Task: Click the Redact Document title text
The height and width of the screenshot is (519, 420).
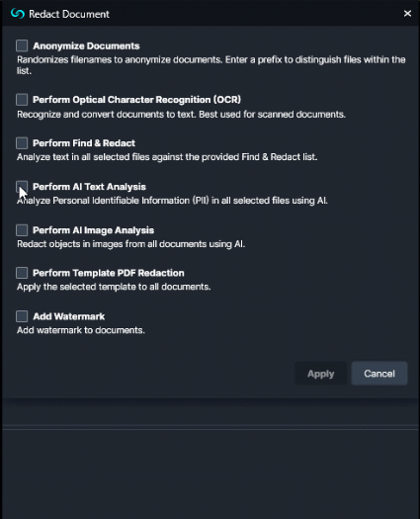Action: click(69, 14)
